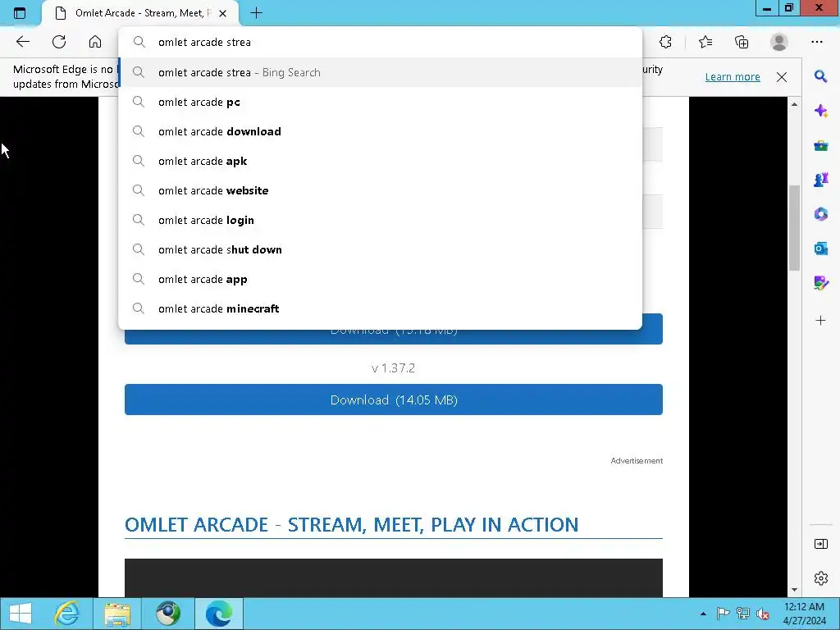The width and height of the screenshot is (840, 630).
Task: Open the network status tray icon
Action: pyautogui.click(x=742, y=614)
